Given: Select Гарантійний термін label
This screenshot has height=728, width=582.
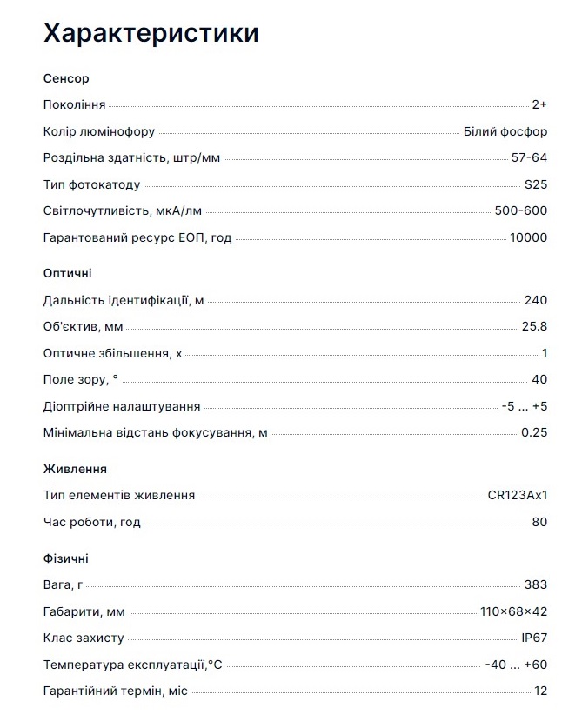Looking at the screenshot, I should (115, 691).
